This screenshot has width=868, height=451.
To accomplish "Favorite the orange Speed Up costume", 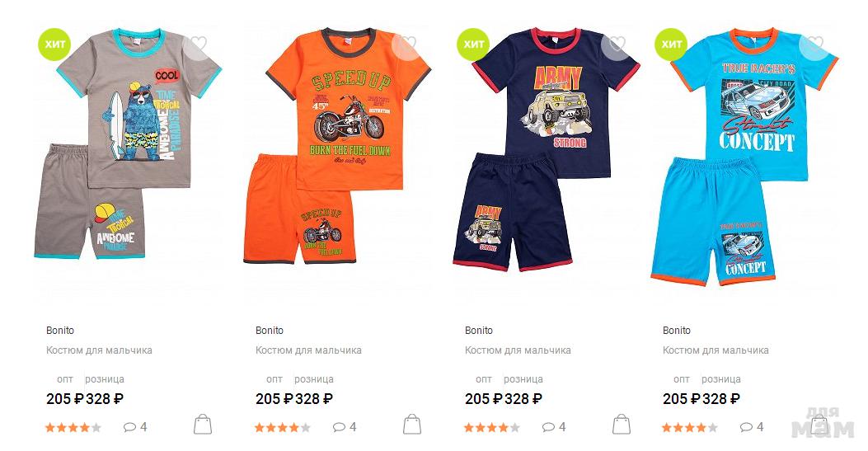I will (406, 45).
